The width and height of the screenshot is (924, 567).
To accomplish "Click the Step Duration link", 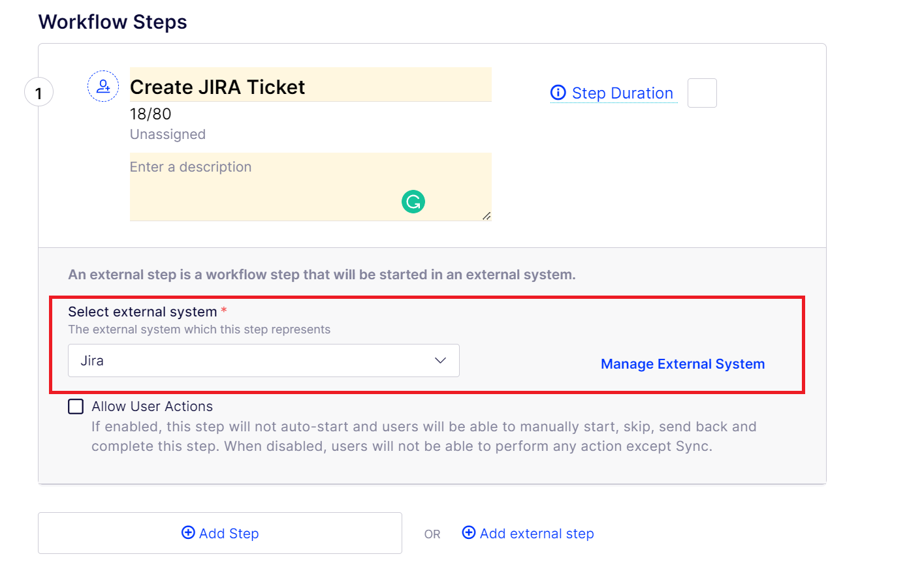I will (622, 93).
